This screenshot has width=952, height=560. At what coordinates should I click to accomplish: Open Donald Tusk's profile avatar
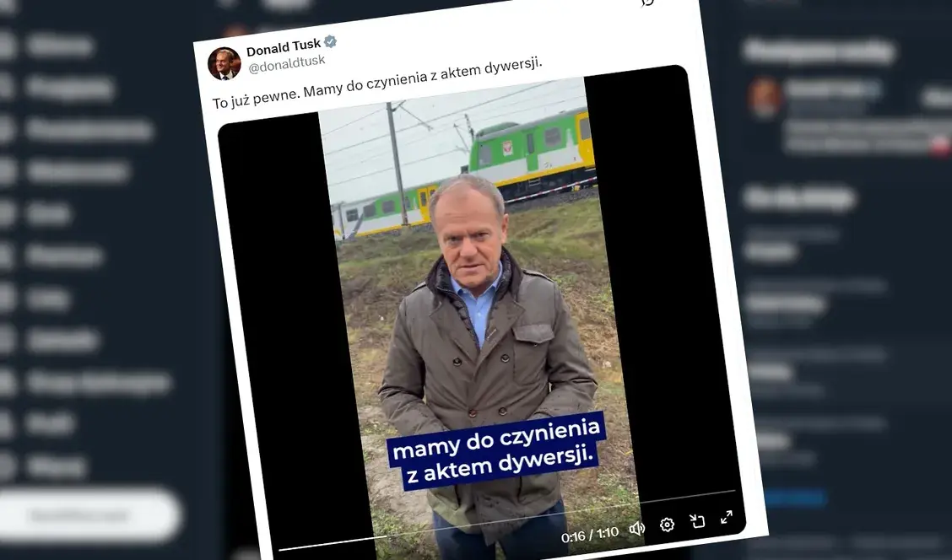tap(224, 63)
